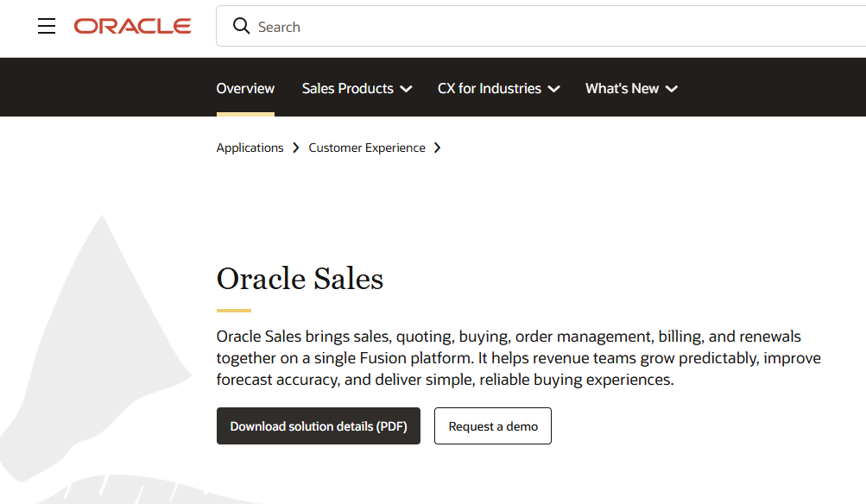Select the Overview tab

pos(245,88)
